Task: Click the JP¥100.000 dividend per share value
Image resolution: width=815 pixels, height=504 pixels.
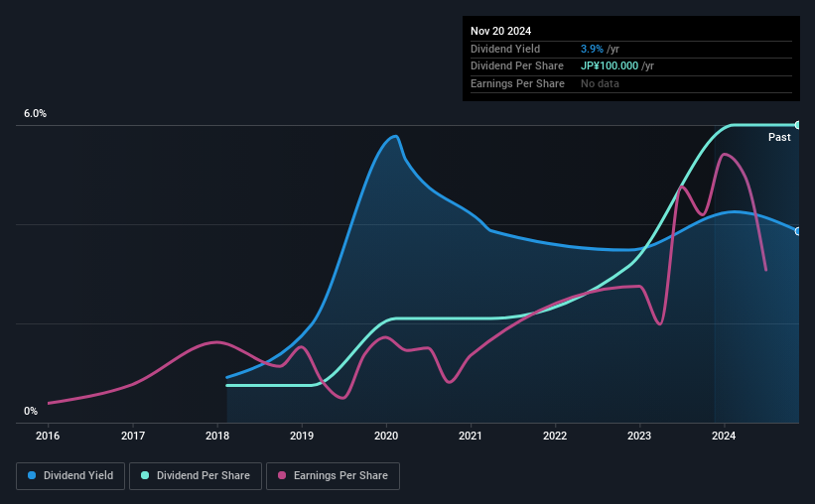Action: pyautogui.click(x=610, y=66)
